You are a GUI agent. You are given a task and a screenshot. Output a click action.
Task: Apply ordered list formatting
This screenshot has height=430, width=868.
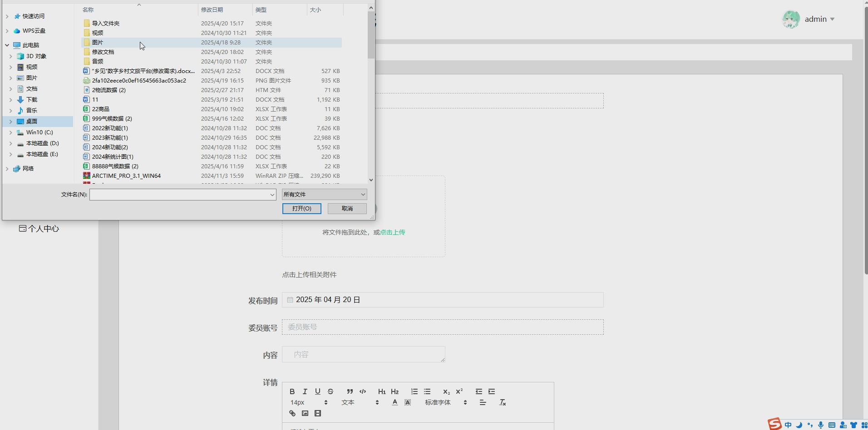pos(414,391)
